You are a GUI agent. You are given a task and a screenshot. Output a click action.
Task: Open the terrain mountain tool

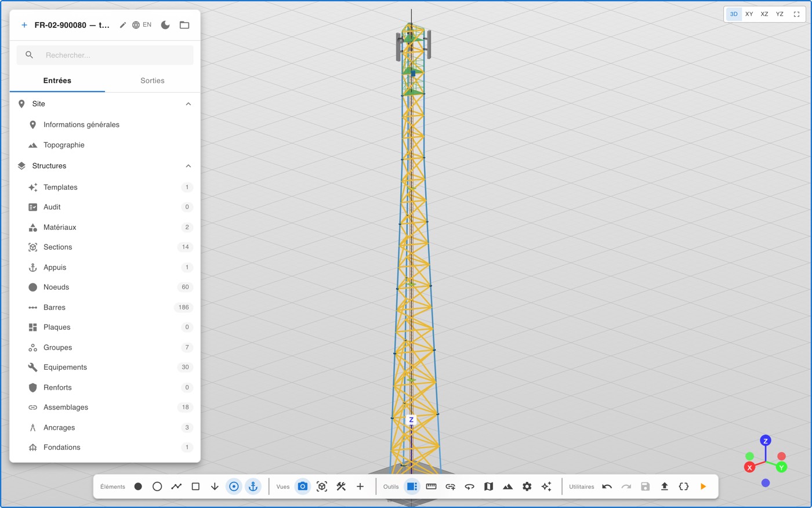pos(507,487)
